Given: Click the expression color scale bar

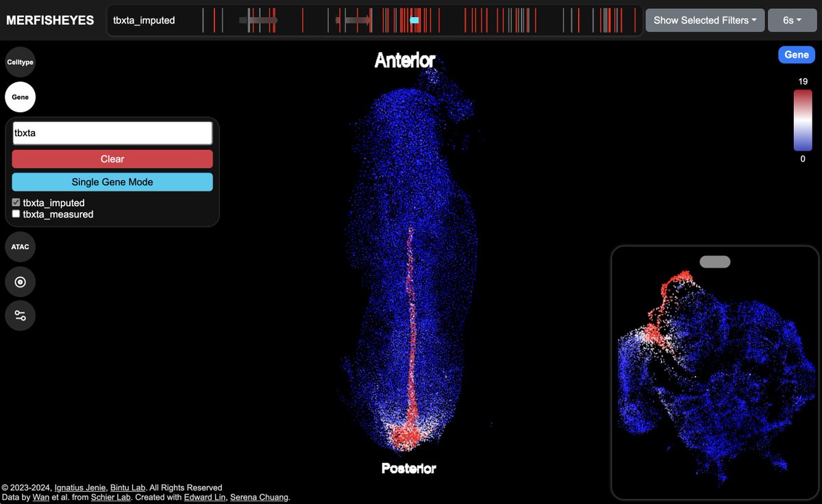Looking at the screenshot, I should (x=802, y=120).
